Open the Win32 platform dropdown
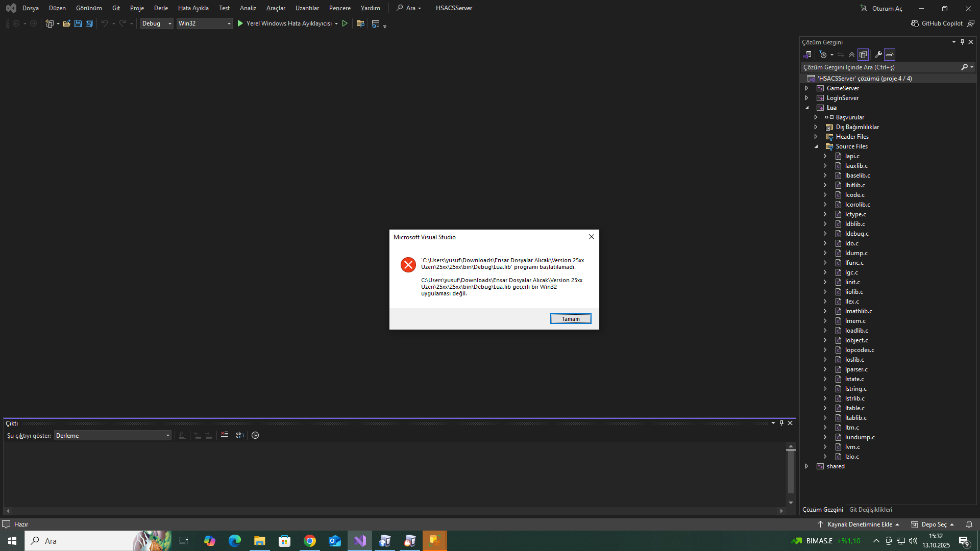Image resolution: width=980 pixels, height=551 pixels. 204,23
